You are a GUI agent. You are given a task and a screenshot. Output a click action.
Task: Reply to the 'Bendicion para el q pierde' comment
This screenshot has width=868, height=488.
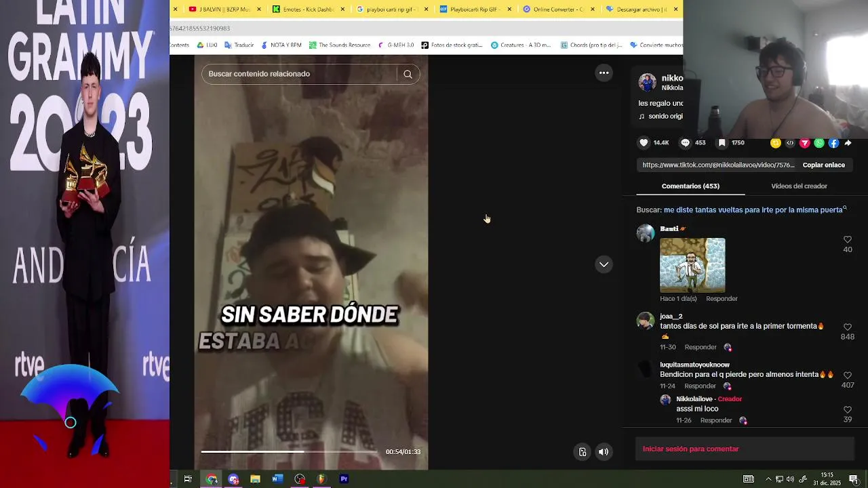(701, 386)
